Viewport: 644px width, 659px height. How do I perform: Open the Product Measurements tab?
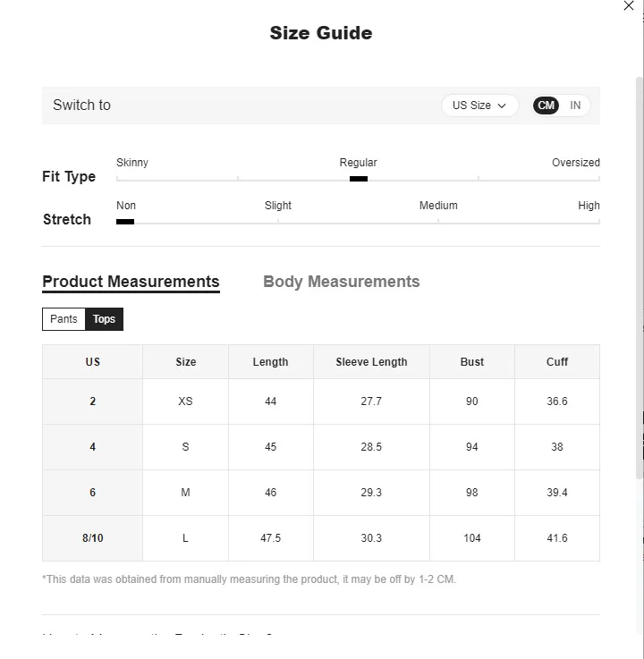(x=131, y=282)
